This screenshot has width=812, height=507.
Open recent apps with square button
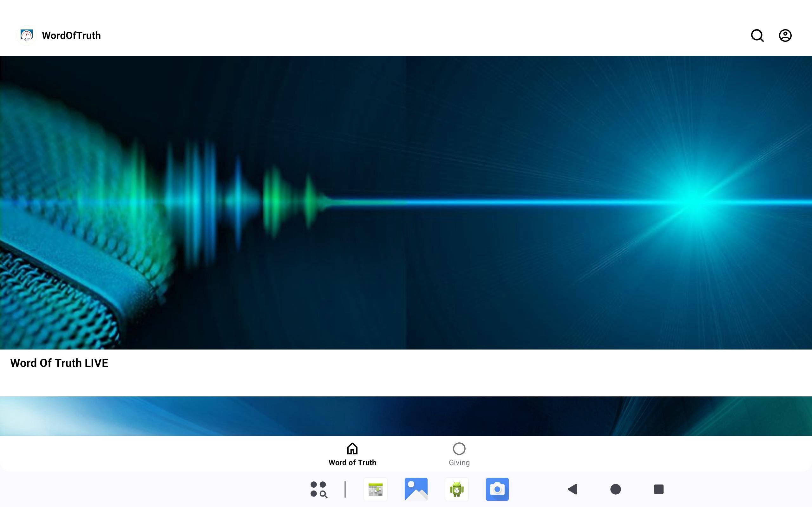point(658,489)
